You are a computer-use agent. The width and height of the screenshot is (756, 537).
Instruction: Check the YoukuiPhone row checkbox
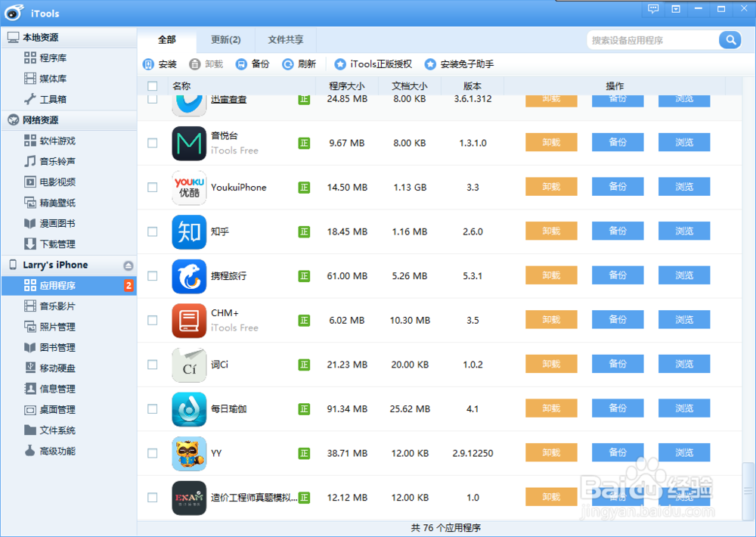(153, 188)
